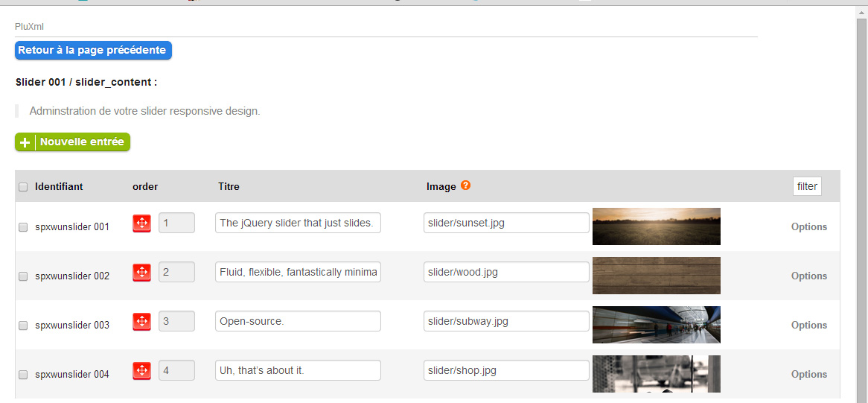868x403 pixels.
Task: Click Retour à la page précédente button
Action: pos(93,51)
